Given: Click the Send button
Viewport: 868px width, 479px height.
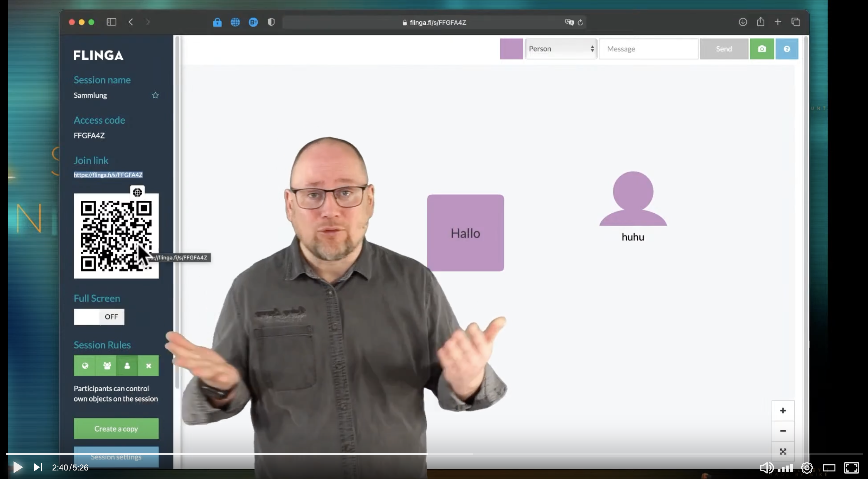Looking at the screenshot, I should (724, 49).
